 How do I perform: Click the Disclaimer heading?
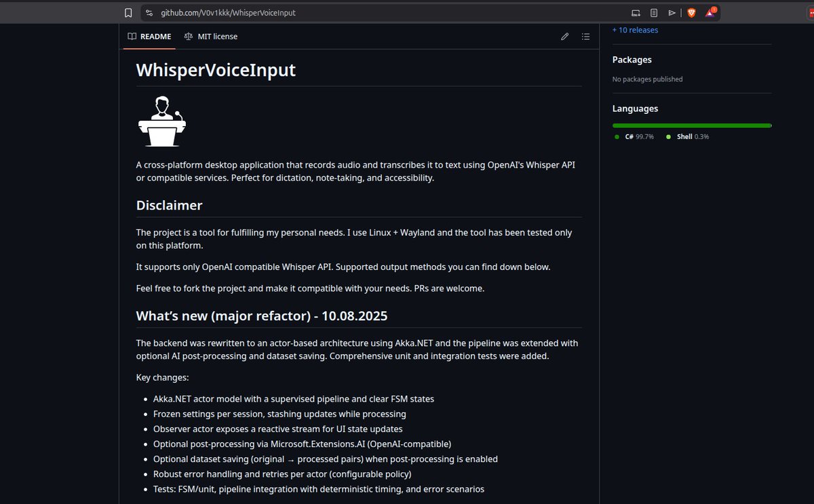169,205
